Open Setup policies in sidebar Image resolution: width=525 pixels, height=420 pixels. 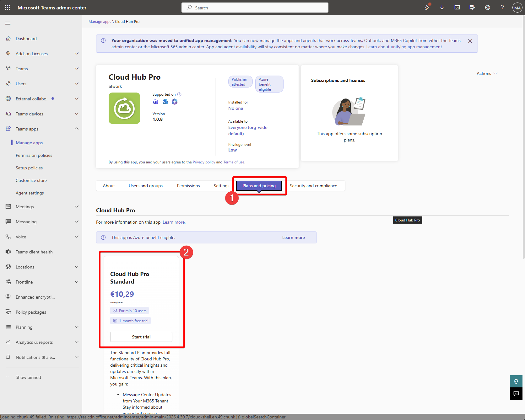pos(29,168)
